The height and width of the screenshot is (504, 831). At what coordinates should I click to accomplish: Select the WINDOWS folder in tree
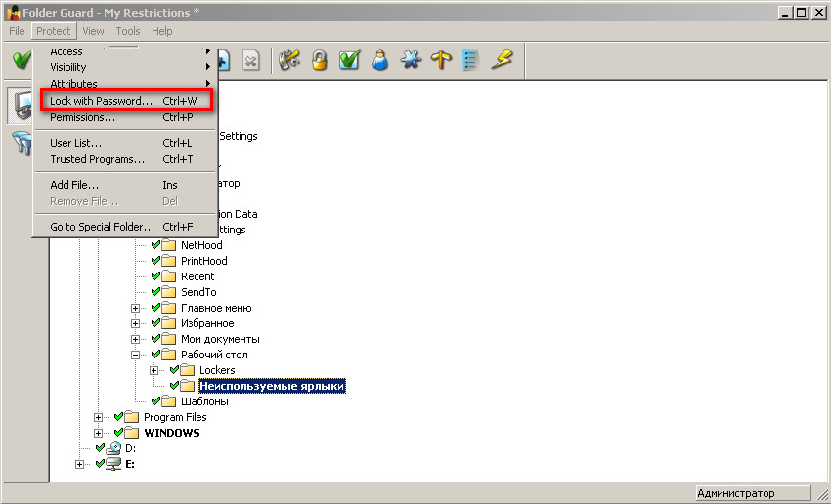pyautogui.click(x=171, y=433)
